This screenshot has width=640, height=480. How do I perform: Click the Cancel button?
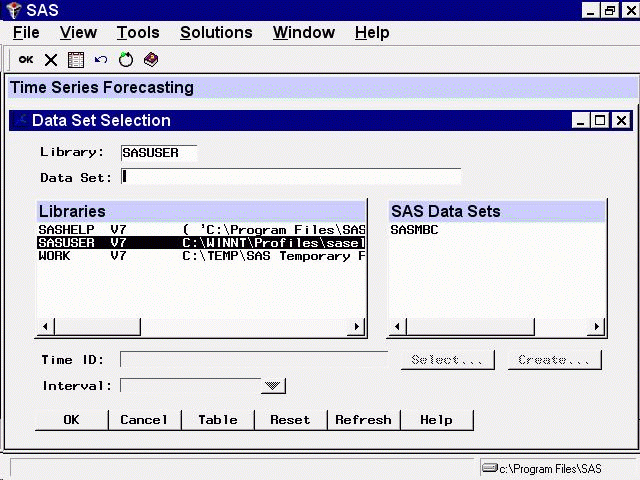(x=144, y=420)
